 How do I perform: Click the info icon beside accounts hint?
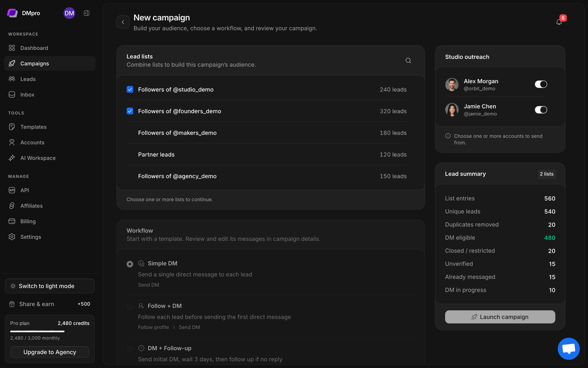[x=448, y=136]
